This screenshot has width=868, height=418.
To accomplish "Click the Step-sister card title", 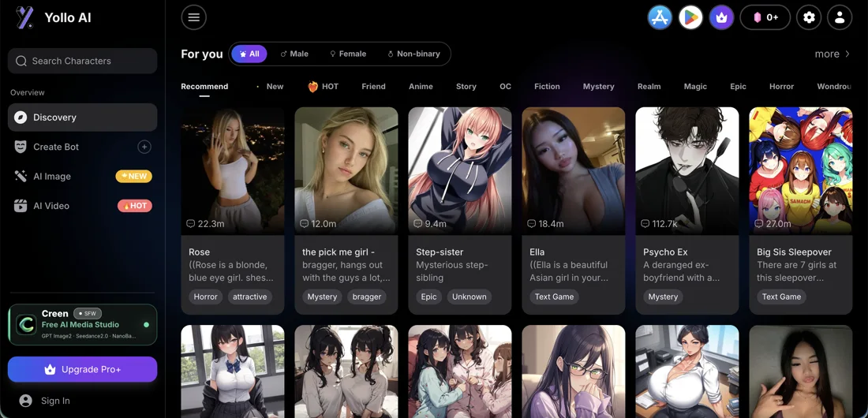I will 440,252.
